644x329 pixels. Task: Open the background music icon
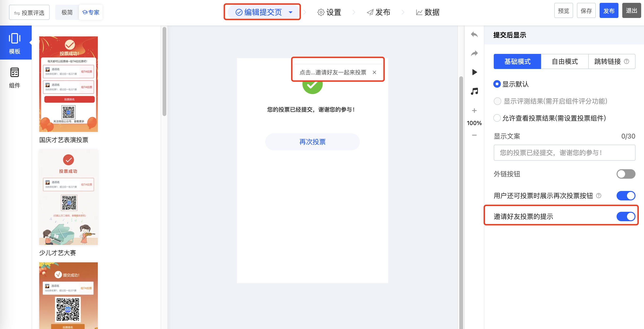click(x=474, y=91)
